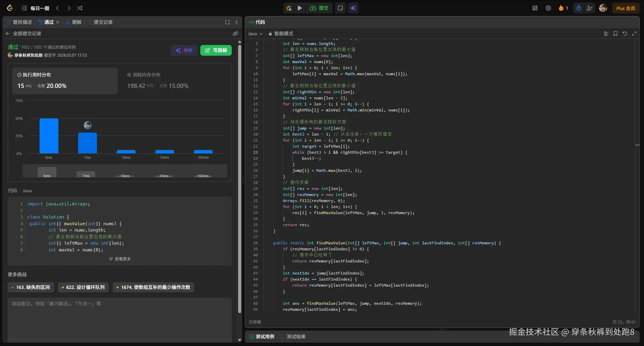Viewport: 644px width, 346px height.
Task: Go to the previous problem arrow
Action: tap(57, 8)
